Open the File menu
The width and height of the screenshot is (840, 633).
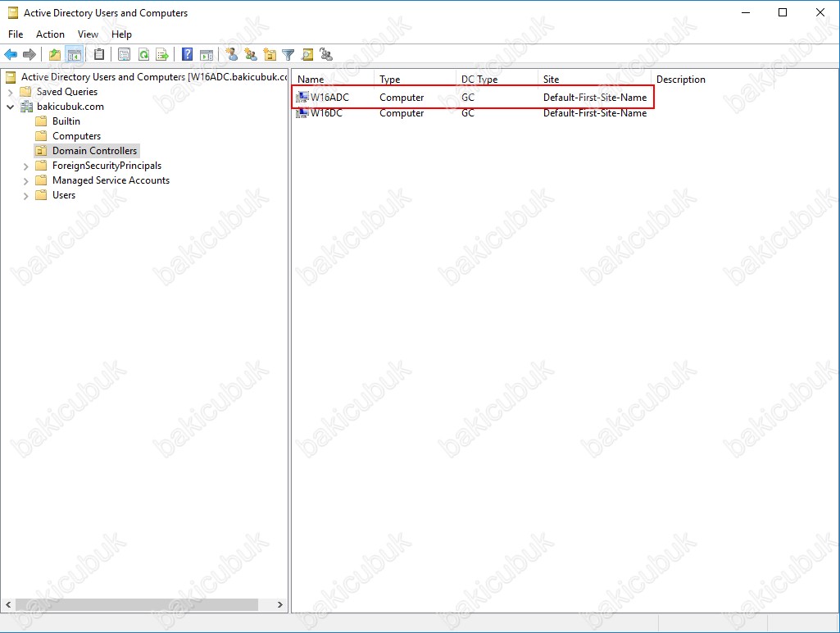tap(16, 34)
